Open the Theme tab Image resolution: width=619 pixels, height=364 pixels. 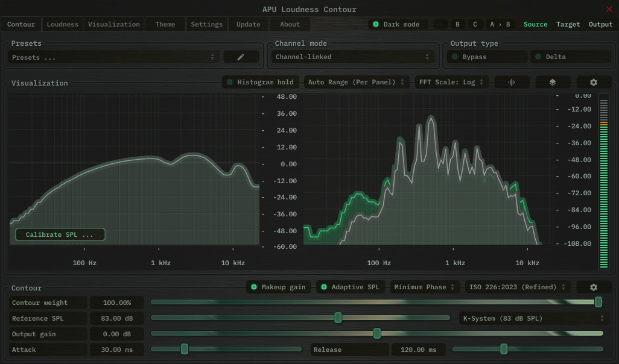click(x=165, y=24)
